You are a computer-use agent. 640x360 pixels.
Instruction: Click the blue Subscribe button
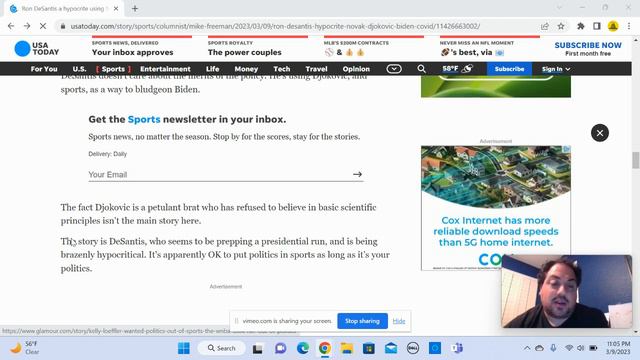click(509, 69)
